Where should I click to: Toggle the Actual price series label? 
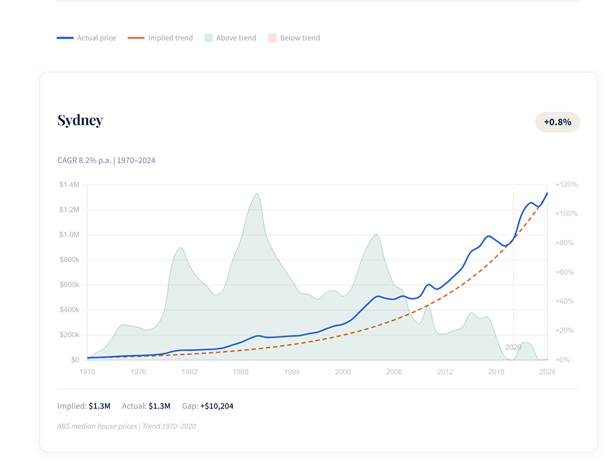(x=96, y=38)
